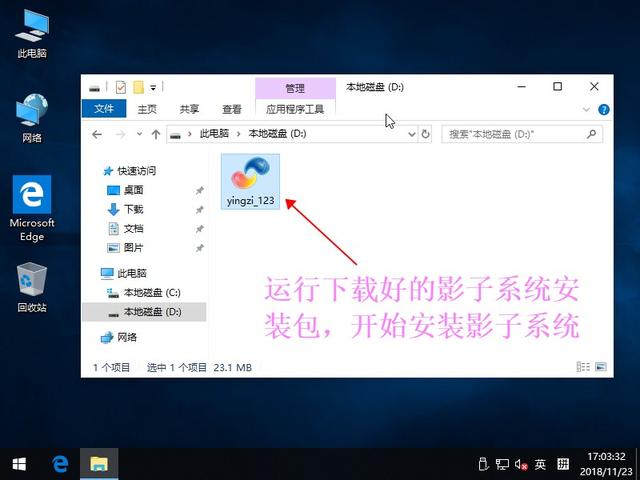Viewport: 640px width, 480px height.
Task: Switch to details view in status bar
Action: tap(583, 367)
